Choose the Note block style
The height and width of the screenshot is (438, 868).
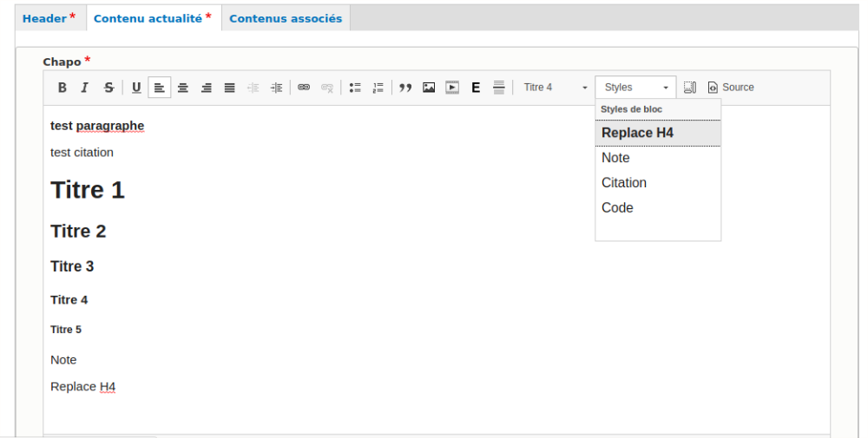point(658,158)
